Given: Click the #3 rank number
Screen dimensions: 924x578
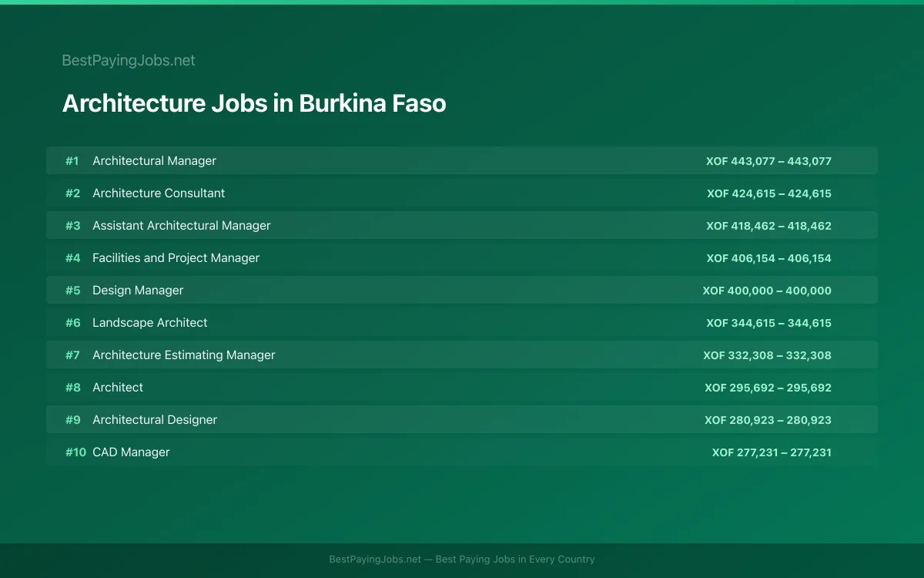Looking at the screenshot, I should (72, 225).
